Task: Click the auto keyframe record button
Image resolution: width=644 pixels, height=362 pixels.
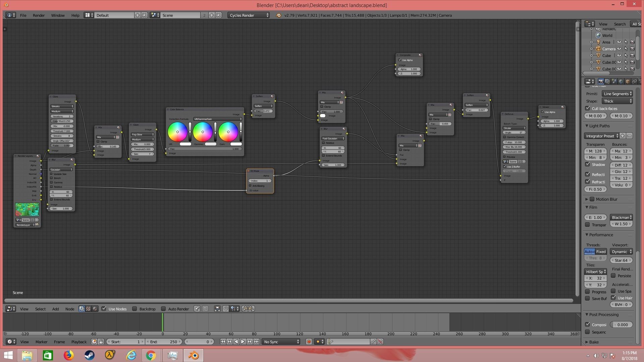Action: coord(309,342)
